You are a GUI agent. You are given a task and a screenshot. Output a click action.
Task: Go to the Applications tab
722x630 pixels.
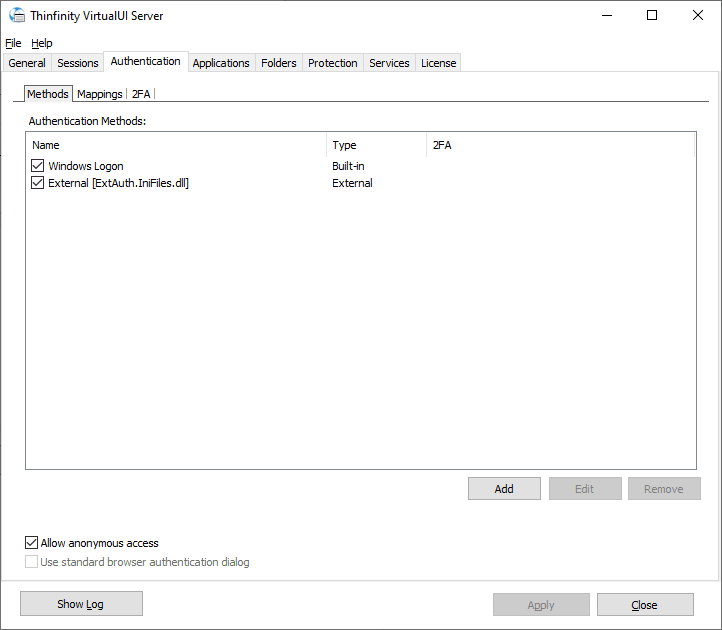[x=221, y=63]
